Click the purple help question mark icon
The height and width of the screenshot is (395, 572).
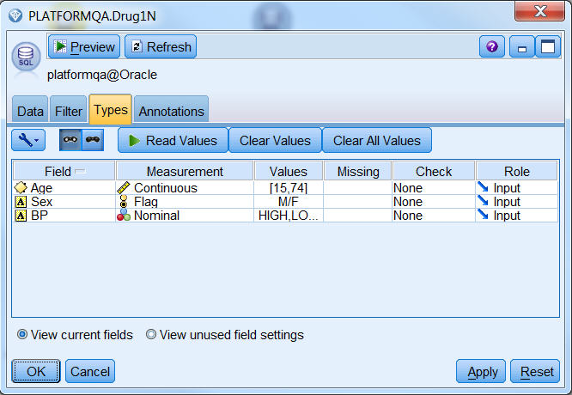[492, 47]
